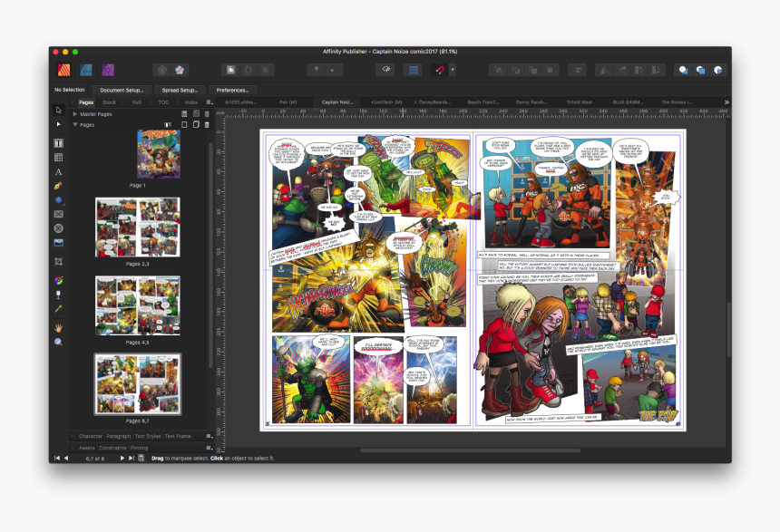Open Assets panel options menu
This screenshot has width=780, height=532.
click(210, 448)
